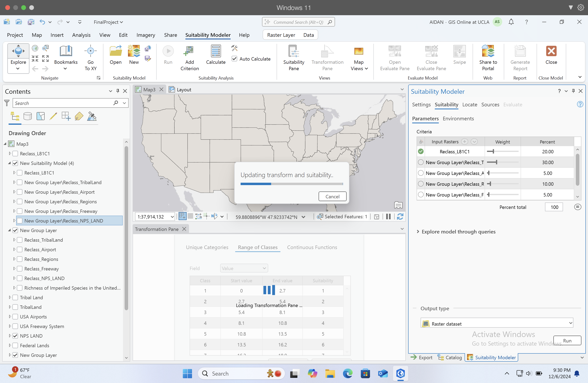
Task: Click the Calculate icon in ribbon
Action: click(x=216, y=51)
